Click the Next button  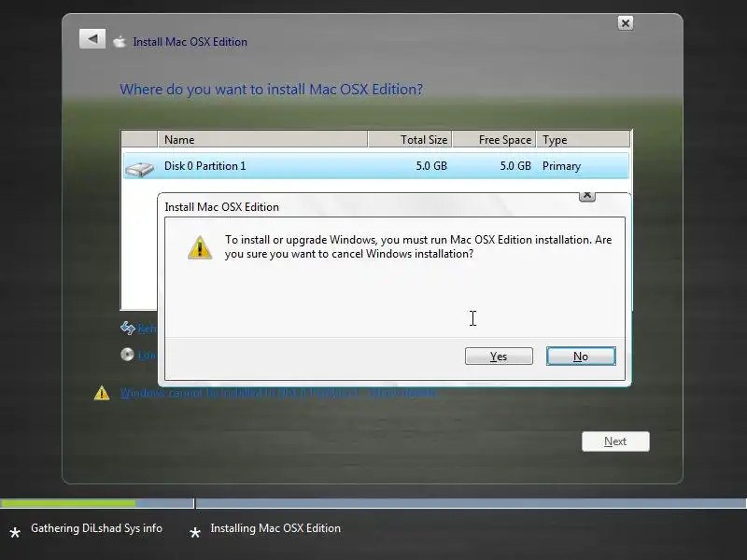tap(615, 441)
